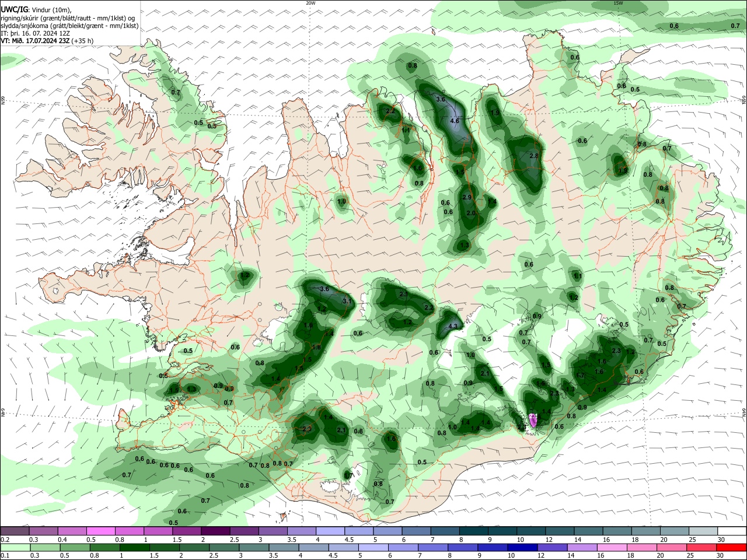
Task: Pick the violet 12 swatch in bottom legend row
Action: (x=552, y=547)
